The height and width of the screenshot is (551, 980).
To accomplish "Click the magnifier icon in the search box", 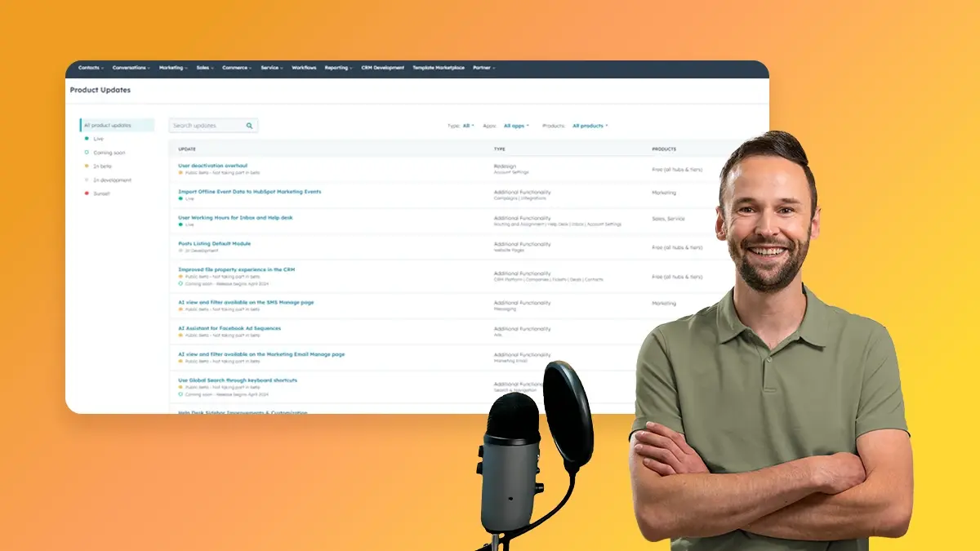I will point(250,126).
